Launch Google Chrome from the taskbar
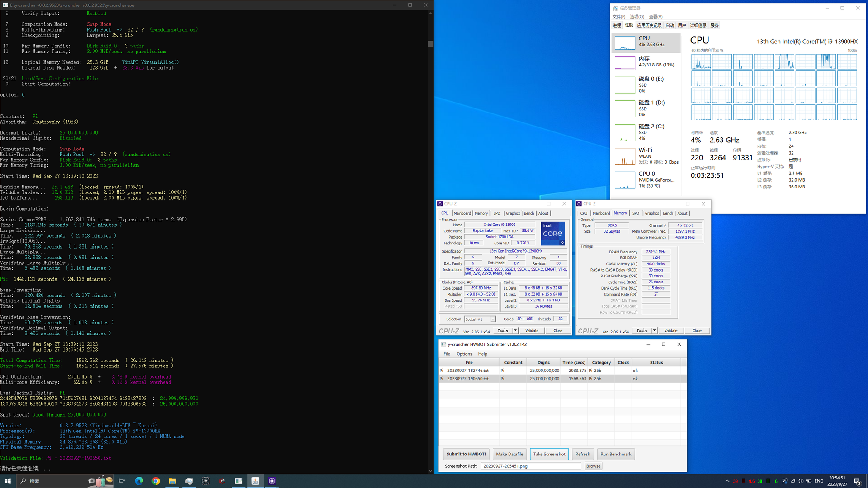Viewport: 868px width, 488px height. click(x=156, y=481)
